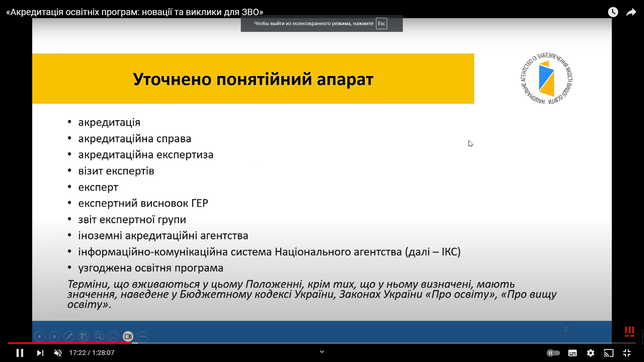Viewport: 644px width, 362px height.
Task: Click the video title text
Action: click(135, 12)
